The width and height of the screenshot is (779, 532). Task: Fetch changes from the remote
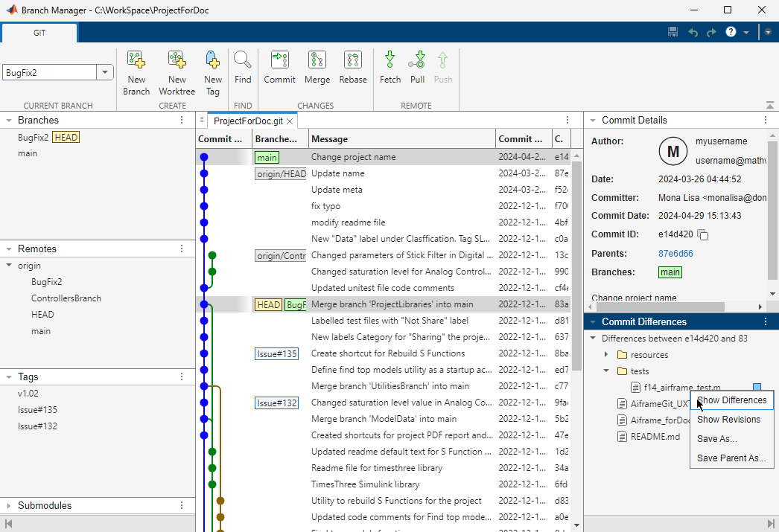tap(389, 67)
